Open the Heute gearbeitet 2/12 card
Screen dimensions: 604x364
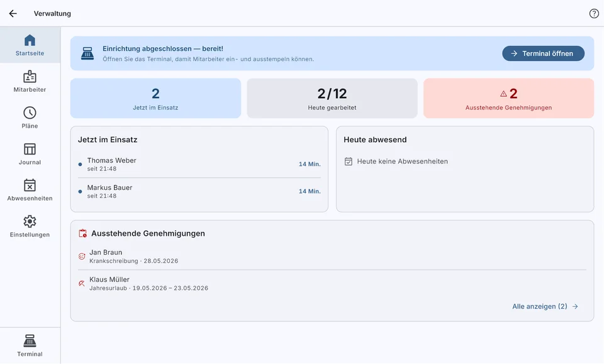point(332,98)
